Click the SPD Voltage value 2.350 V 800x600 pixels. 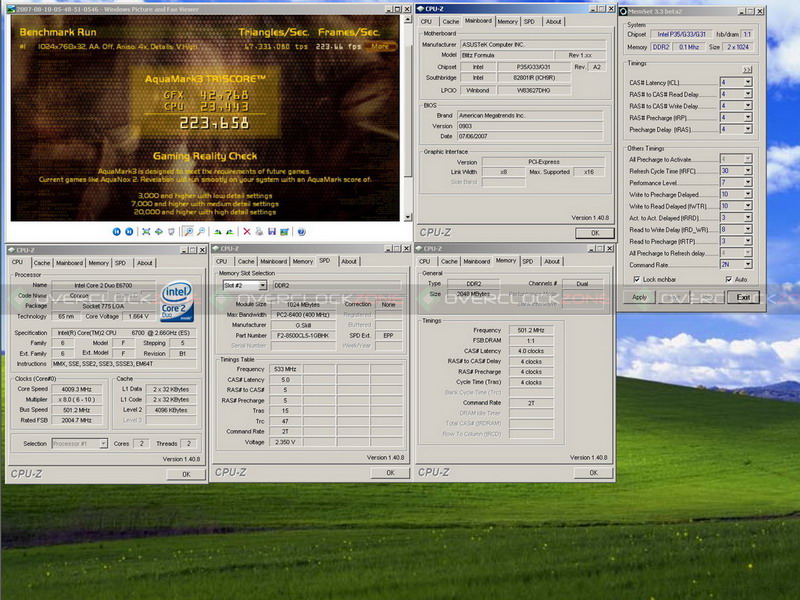(285, 442)
